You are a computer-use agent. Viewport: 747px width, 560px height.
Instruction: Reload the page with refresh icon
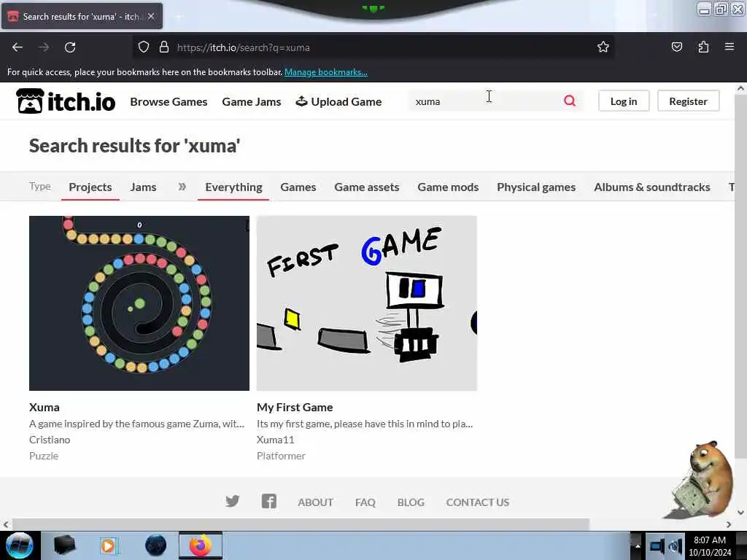70,47
